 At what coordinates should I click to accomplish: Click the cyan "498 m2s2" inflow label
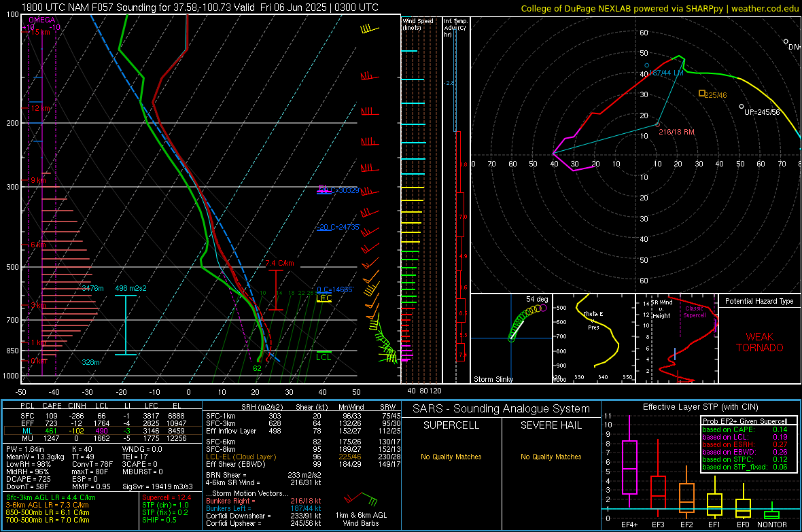point(130,288)
